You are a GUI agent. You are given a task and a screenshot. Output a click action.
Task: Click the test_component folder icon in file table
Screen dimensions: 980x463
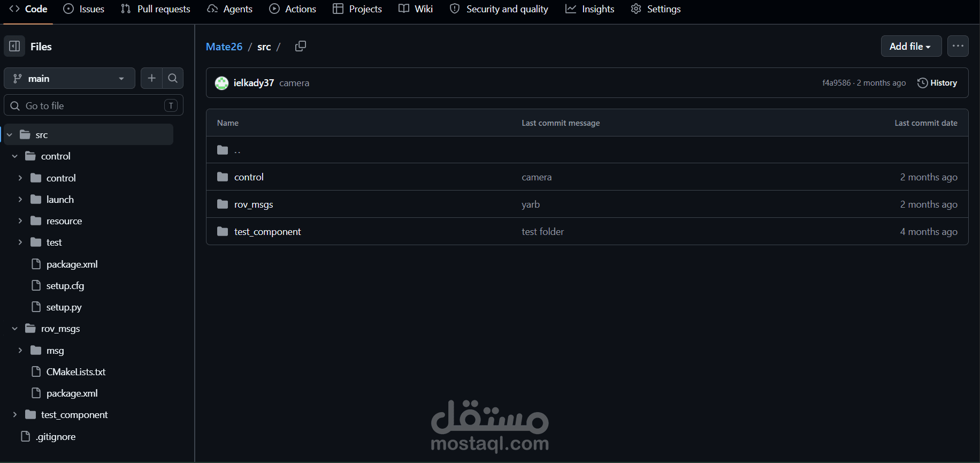click(223, 231)
